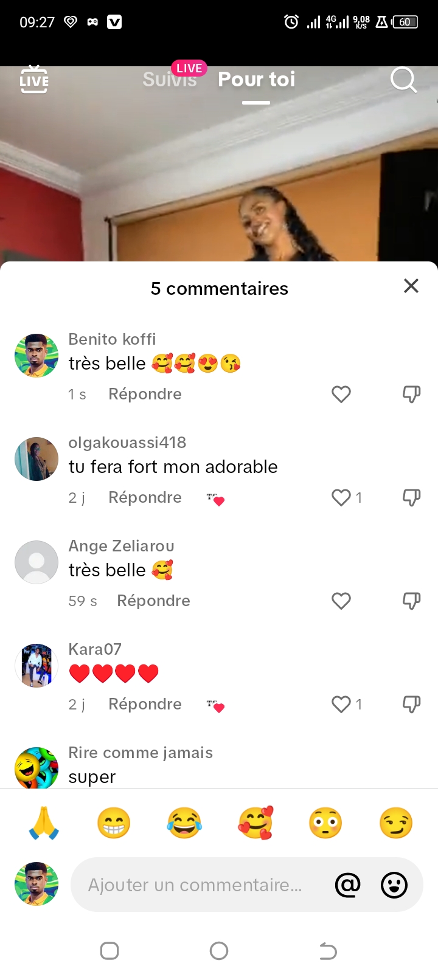Screen dimensions: 438x980
Task: Tap the @ mention icon
Action: 348,885
